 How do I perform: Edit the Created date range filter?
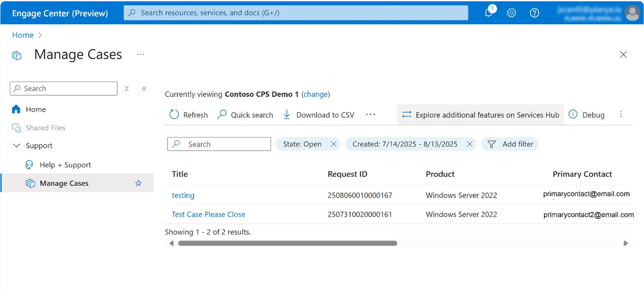click(x=405, y=144)
